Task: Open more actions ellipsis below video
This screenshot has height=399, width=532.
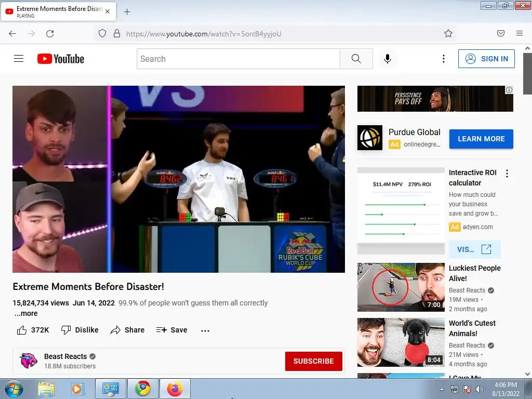Action: pyautogui.click(x=205, y=330)
